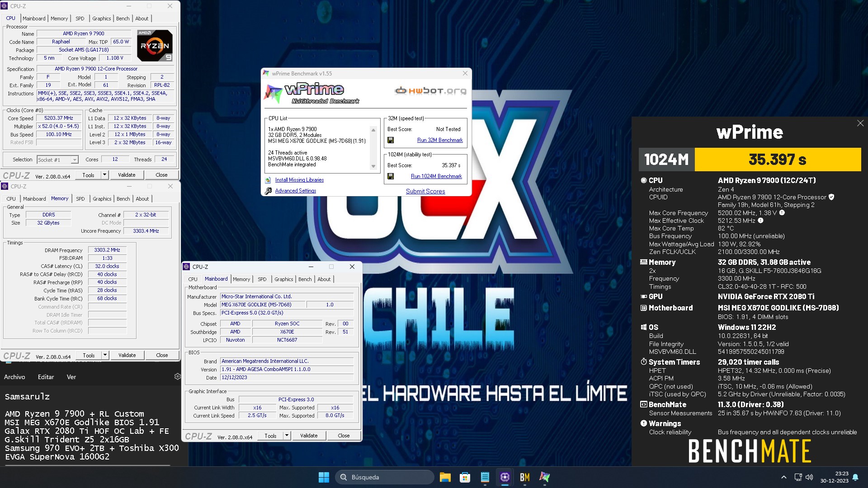Click CPU List scrollbar up arrow
The image size is (868, 488).
pyautogui.click(x=373, y=130)
